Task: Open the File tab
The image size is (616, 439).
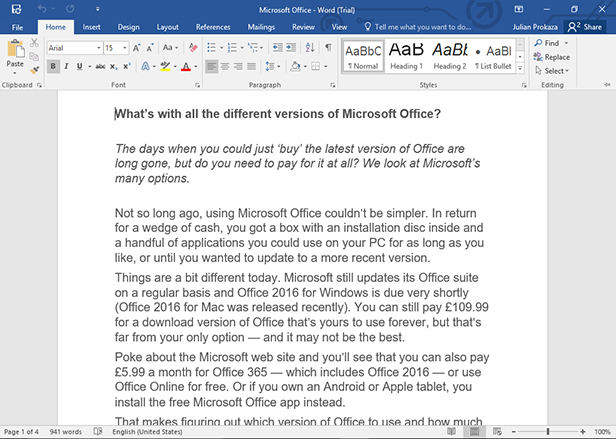Action: coord(17,27)
